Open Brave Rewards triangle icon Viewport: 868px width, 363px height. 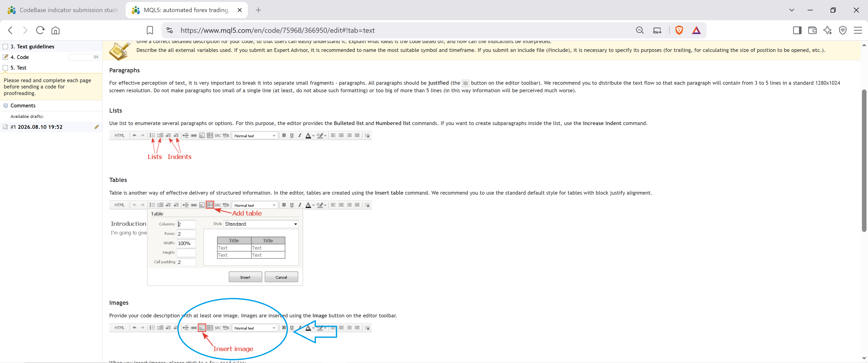(x=696, y=30)
